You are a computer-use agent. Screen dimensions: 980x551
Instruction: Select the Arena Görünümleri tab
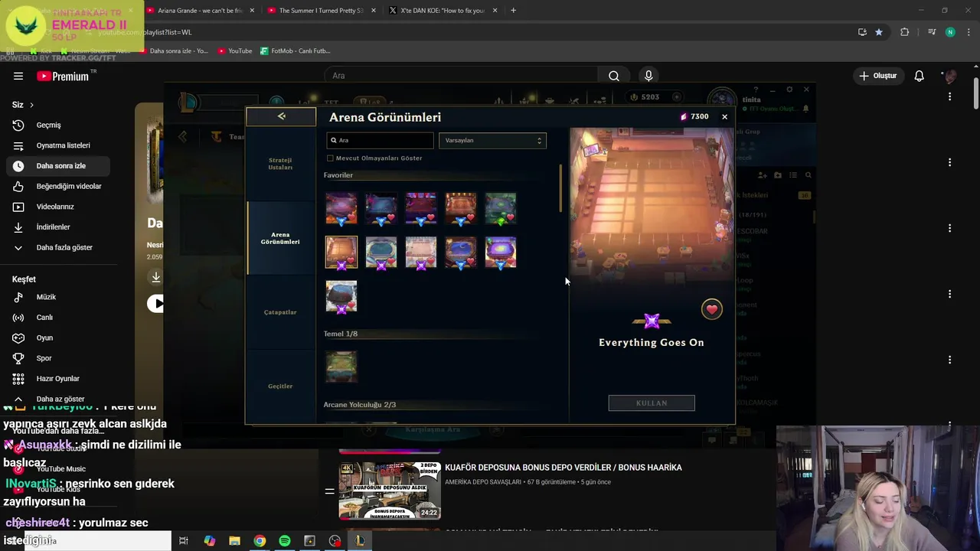coord(280,238)
